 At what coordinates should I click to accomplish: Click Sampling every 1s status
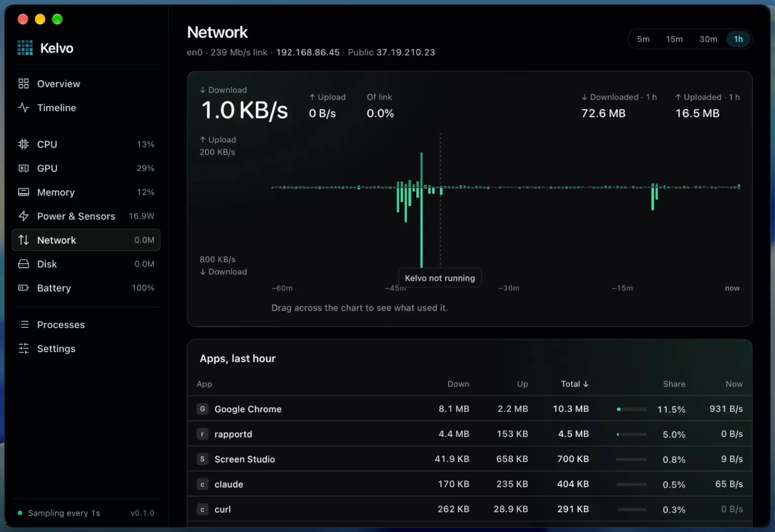pyautogui.click(x=59, y=513)
